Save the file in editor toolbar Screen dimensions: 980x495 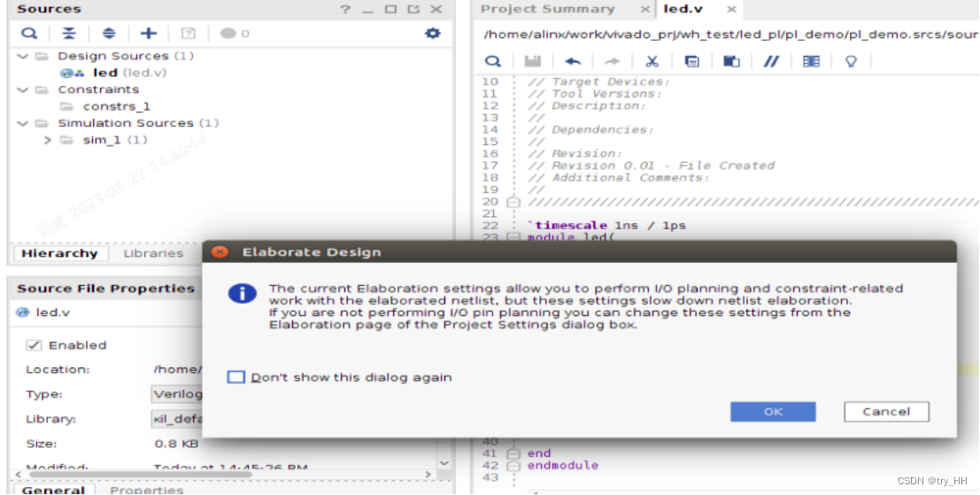pos(533,61)
